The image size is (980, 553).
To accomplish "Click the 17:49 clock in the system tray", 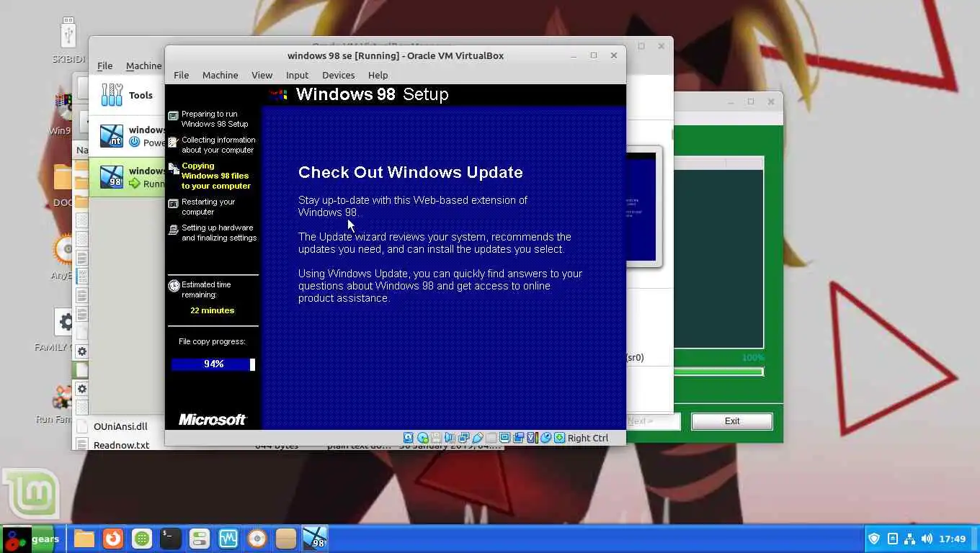I will coord(953,539).
